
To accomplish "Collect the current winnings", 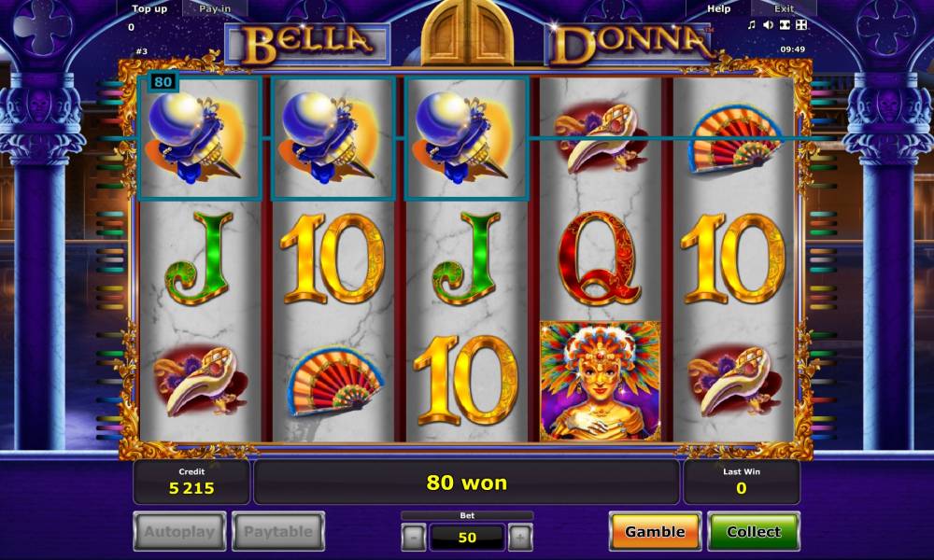I will tap(754, 531).
